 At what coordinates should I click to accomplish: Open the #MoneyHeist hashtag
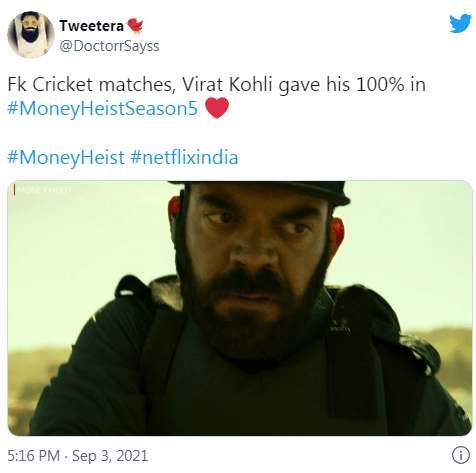pos(66,157)
